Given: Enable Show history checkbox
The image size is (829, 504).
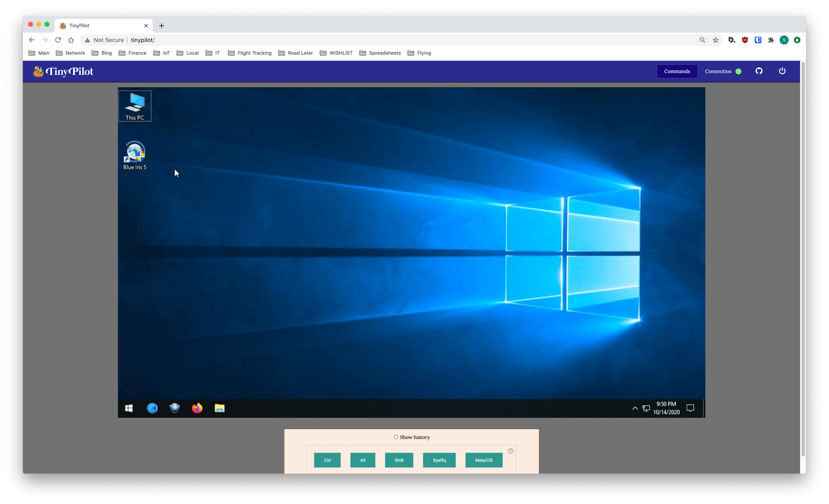Looking at the screenshot, I should click(395, 437).
